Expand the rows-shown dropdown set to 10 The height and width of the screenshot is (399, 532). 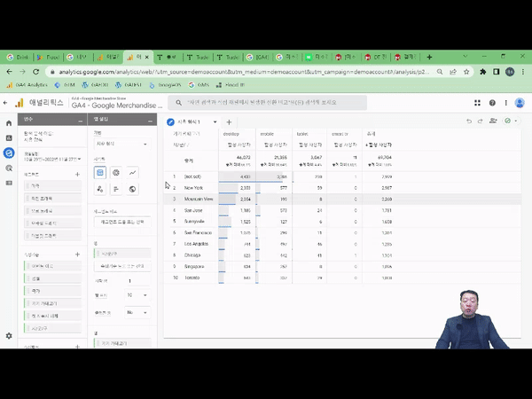point(133,296)
